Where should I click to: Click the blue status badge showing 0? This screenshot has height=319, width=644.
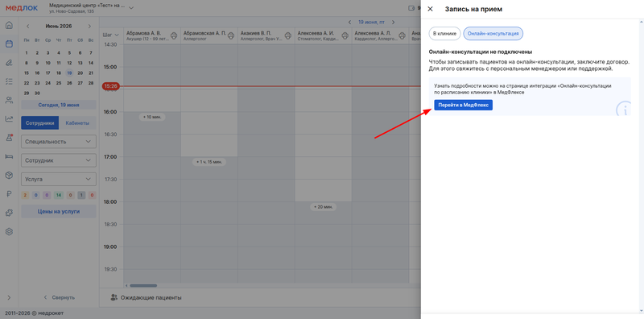[35, 195]
